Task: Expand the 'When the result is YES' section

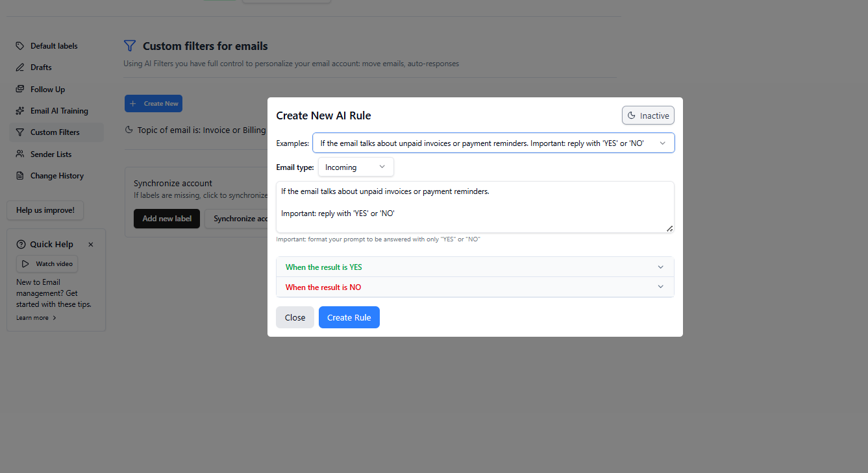Action: [475, 267]
